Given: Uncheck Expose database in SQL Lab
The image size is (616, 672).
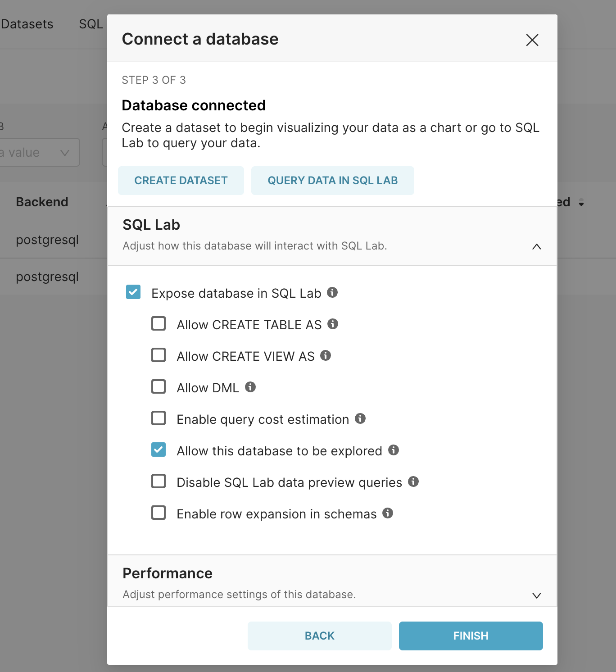Looking at the screenshot, I should (133, 292).
